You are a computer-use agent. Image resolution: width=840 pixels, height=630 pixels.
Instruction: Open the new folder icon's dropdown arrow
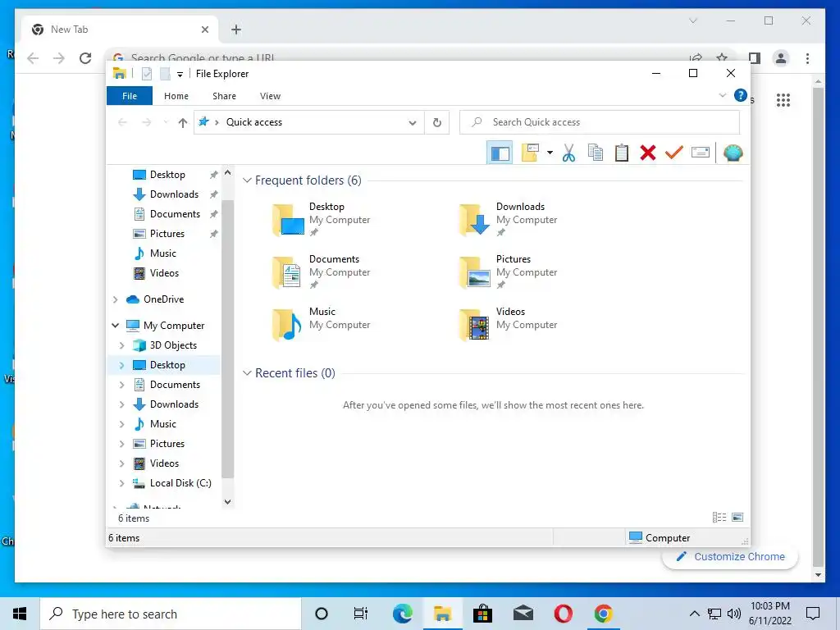[550, 153]
